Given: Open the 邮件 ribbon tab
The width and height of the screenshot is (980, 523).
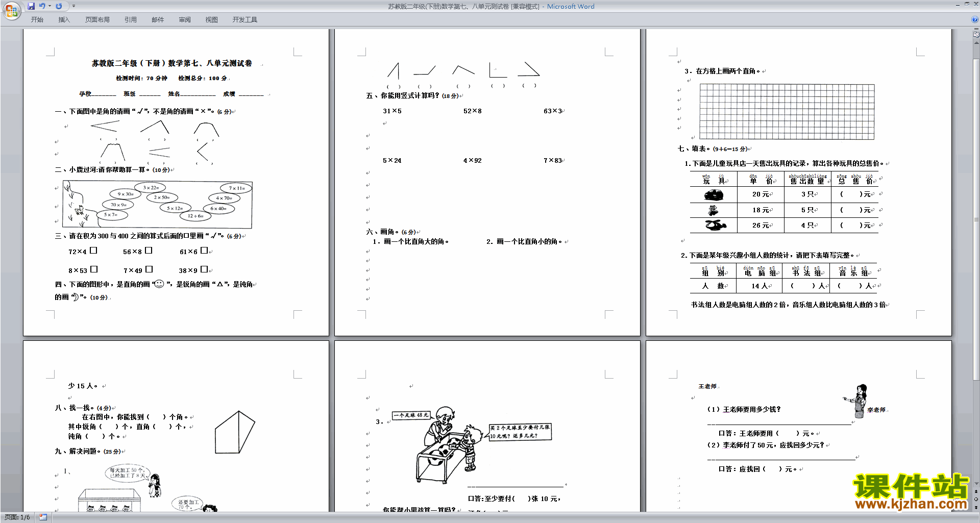Looking at the screenshot, I should 158,20.
